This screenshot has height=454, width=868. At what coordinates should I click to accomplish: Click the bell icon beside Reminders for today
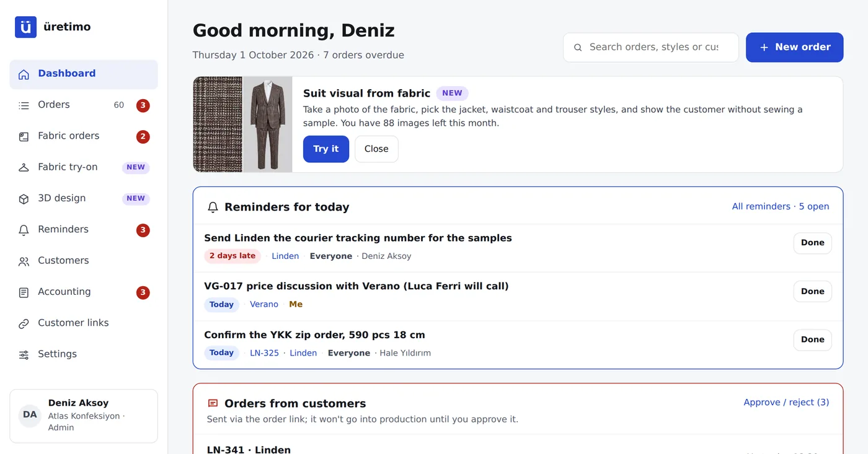pos(213,207)
